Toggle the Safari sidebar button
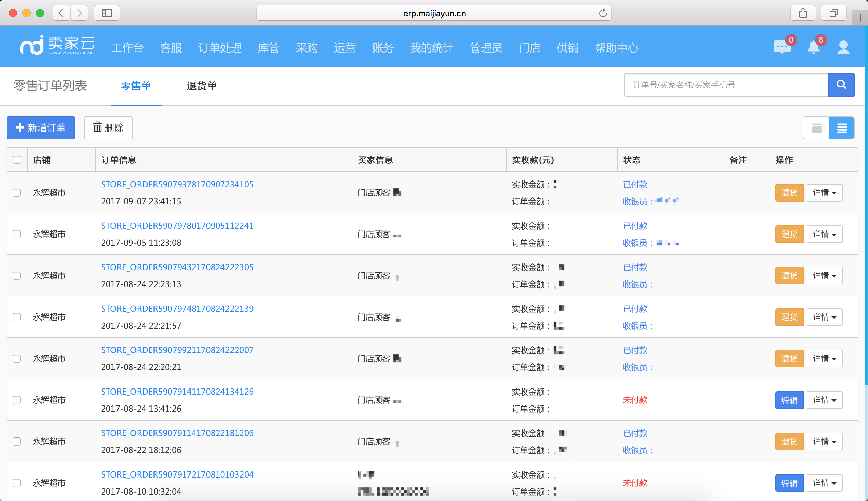The image size is (868, 501). pyautogui.click(x=107, y=13)
